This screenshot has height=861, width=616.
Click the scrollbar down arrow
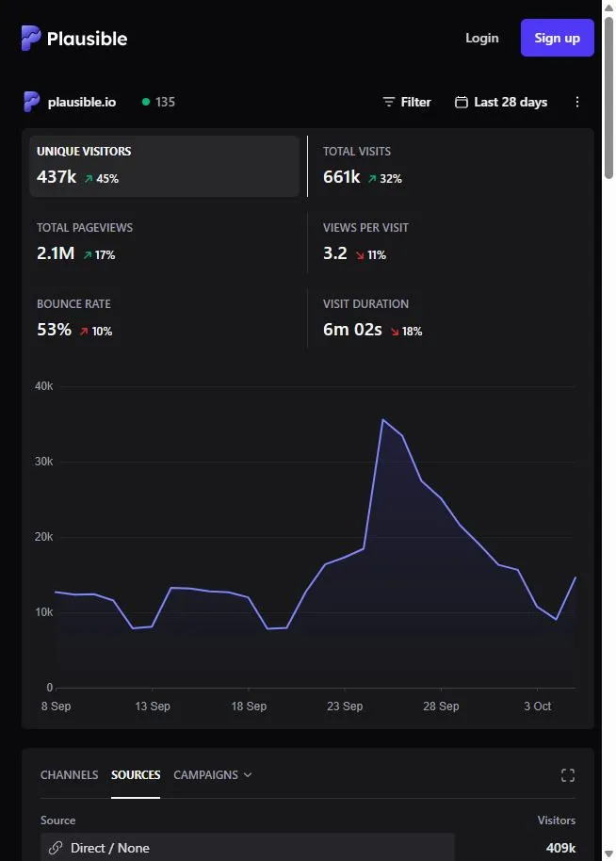(608, 853)
